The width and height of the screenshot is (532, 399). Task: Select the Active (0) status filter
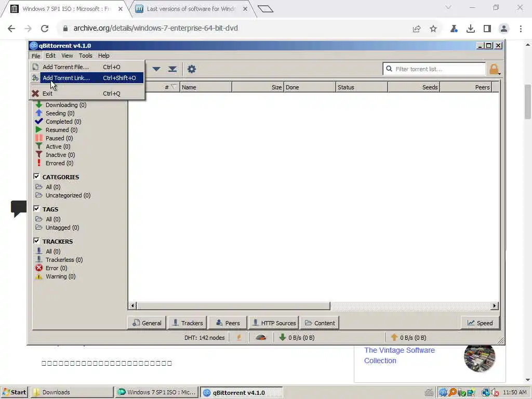tap(58, 147)
